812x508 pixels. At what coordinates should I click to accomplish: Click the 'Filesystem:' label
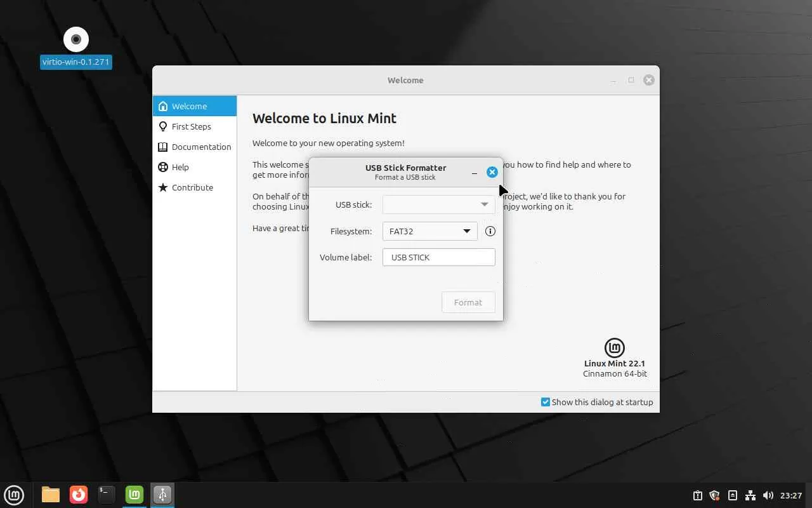point(351,231)
